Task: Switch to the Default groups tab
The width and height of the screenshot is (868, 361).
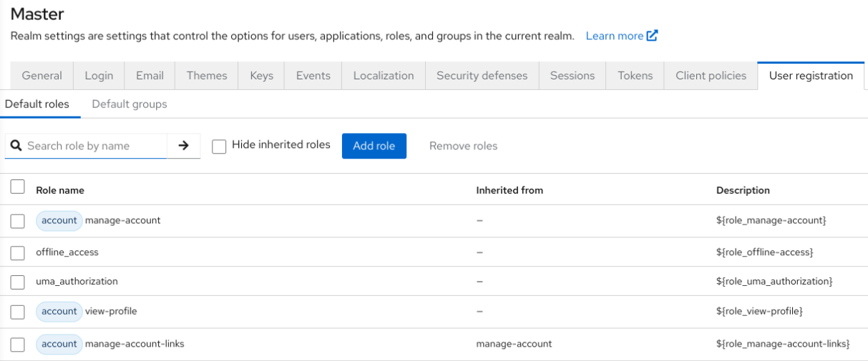Action: 130,104
